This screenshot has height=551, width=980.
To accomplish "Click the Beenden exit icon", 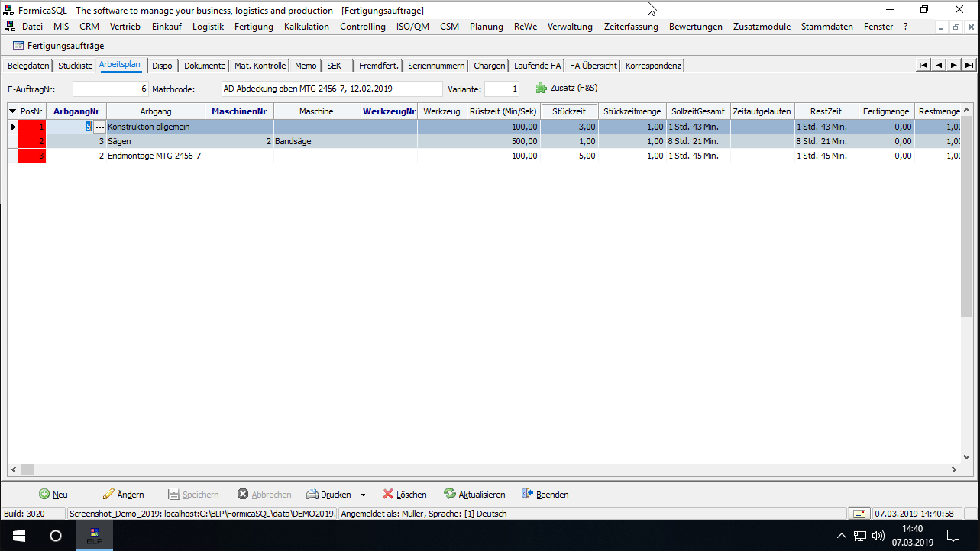I will 527,494.
